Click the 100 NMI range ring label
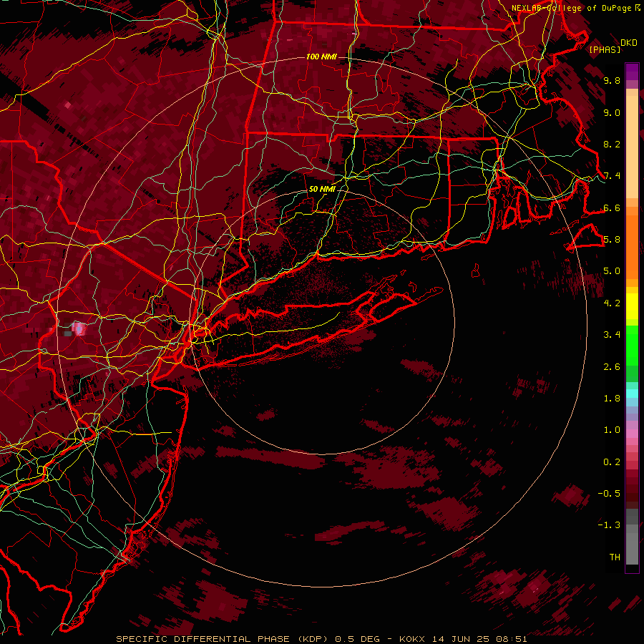 click(321, 57)
